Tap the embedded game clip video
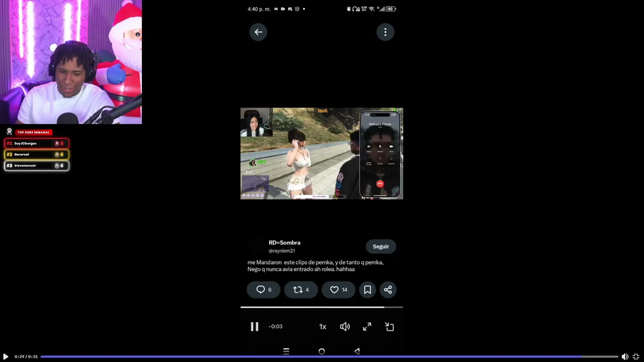The width and height of the screenshot is (644, 362). click(321, 153)
